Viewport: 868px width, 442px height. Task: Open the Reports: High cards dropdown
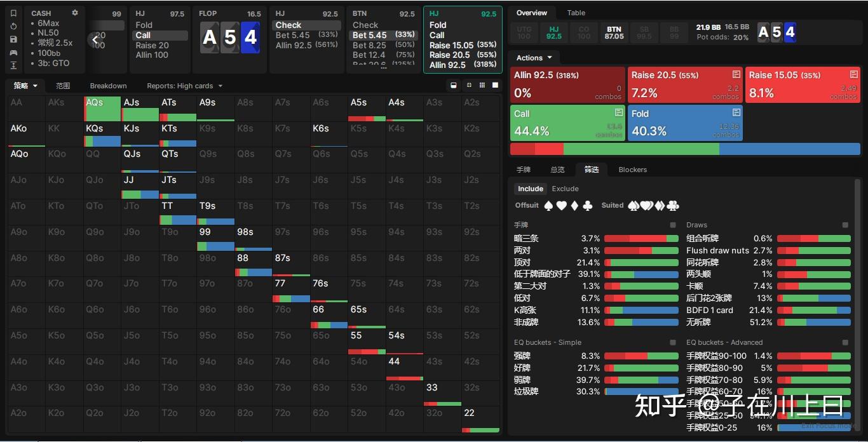(184, 86)
